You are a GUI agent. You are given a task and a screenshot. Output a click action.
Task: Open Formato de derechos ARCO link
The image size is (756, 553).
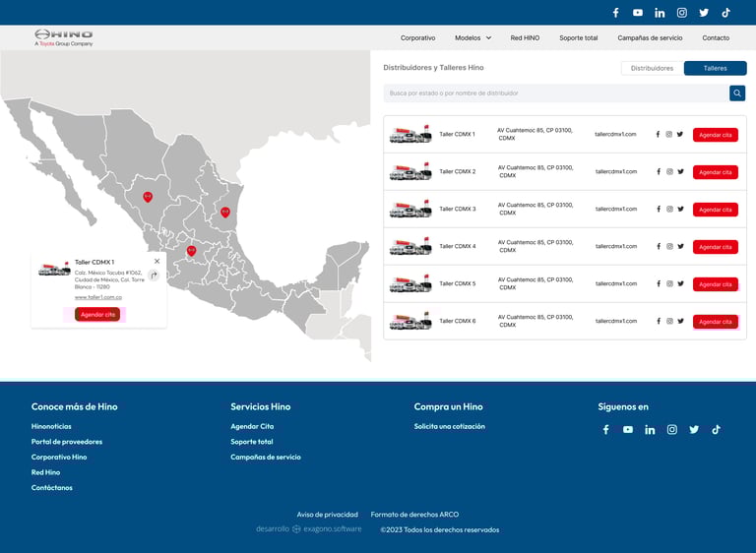tap(414, 515)
